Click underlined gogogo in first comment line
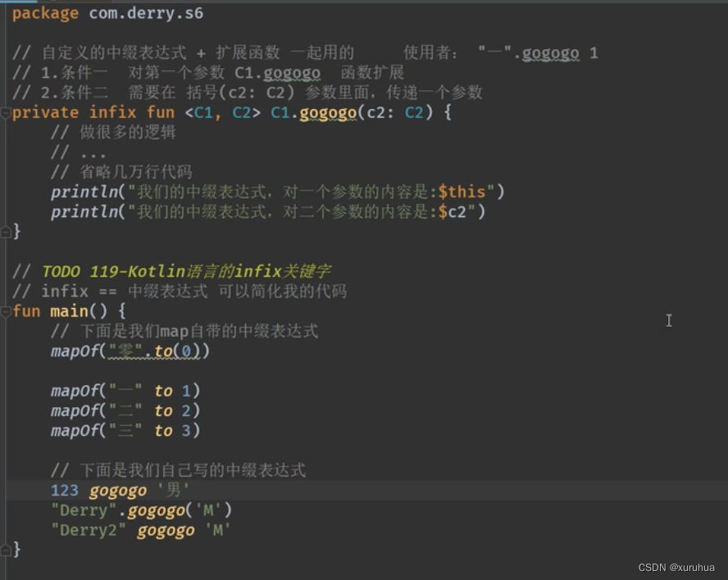This screenshot has width=728, height=580. click(551, 53)
